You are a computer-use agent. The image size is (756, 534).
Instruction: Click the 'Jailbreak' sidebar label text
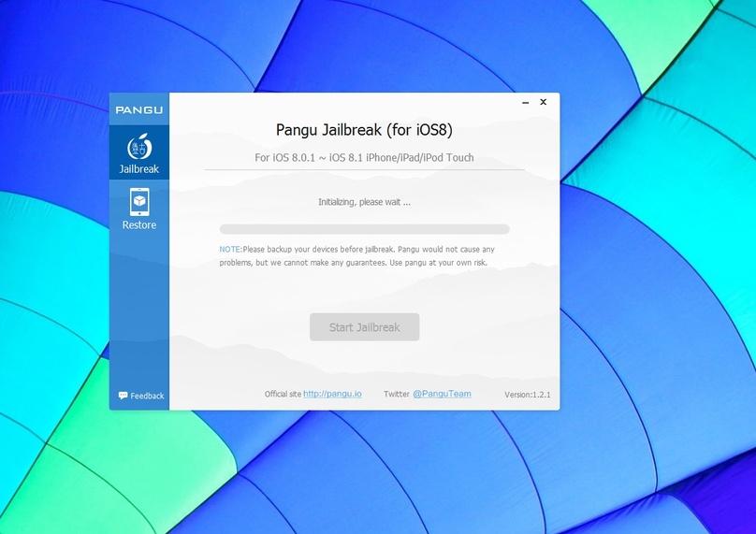click(139, 168)
